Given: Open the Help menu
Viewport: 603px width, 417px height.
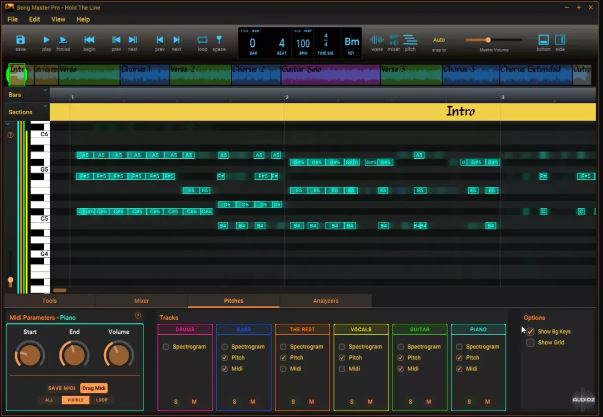Looking at the screenshot, I should coord(83,19).
